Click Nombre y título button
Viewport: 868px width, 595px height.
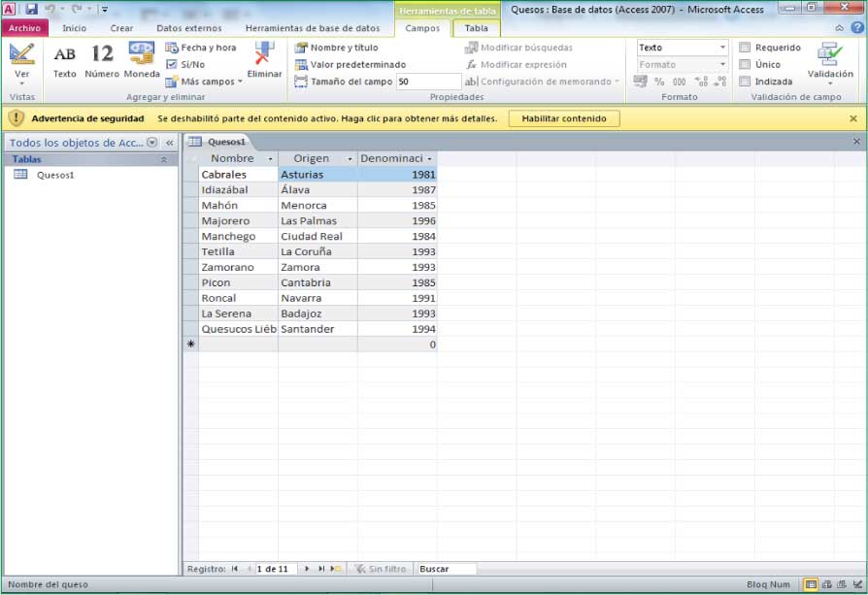pyautogui.click(x=336, y=48)
